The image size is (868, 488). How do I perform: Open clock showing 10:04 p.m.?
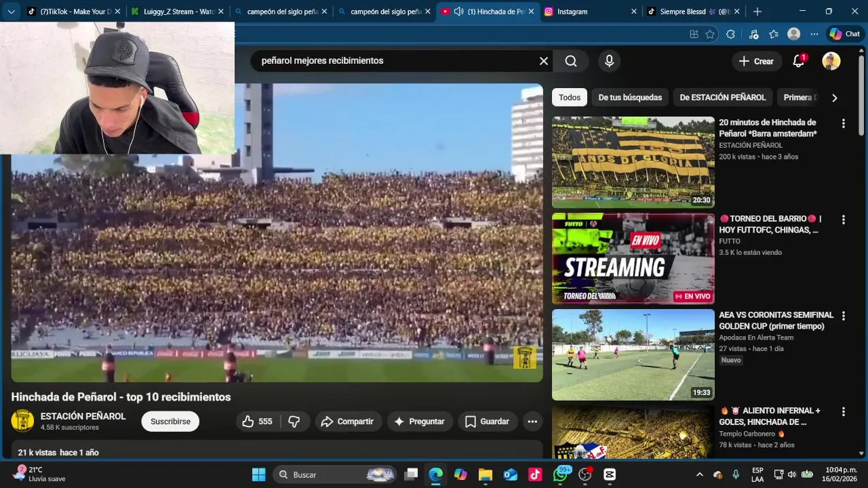click(x=840, y=474)
